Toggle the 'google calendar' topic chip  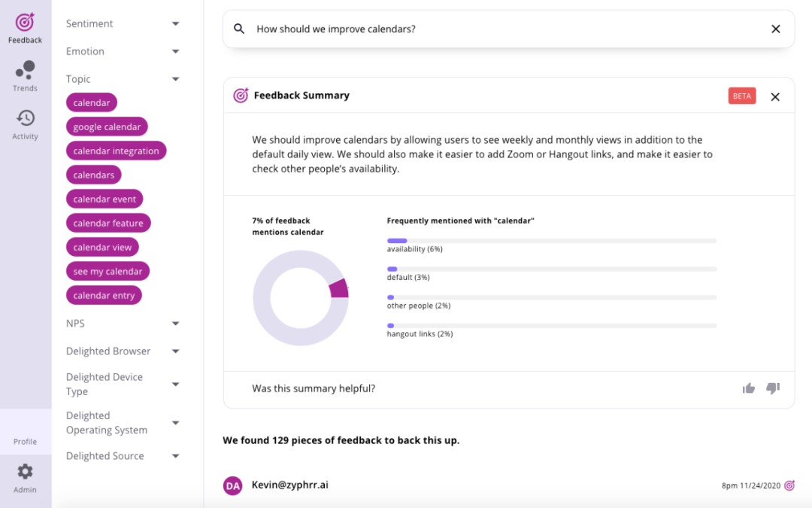pyautogui.click(x=107, y=127)
